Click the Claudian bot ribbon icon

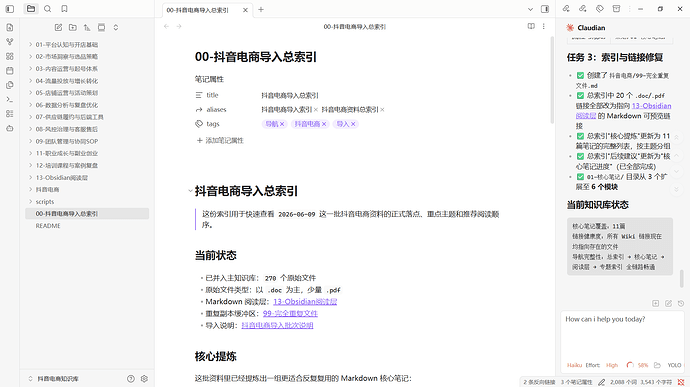point(10,129)
